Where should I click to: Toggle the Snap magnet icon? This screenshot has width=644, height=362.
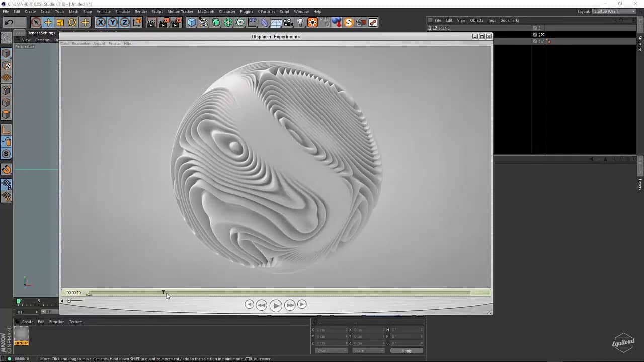point(6,169)
